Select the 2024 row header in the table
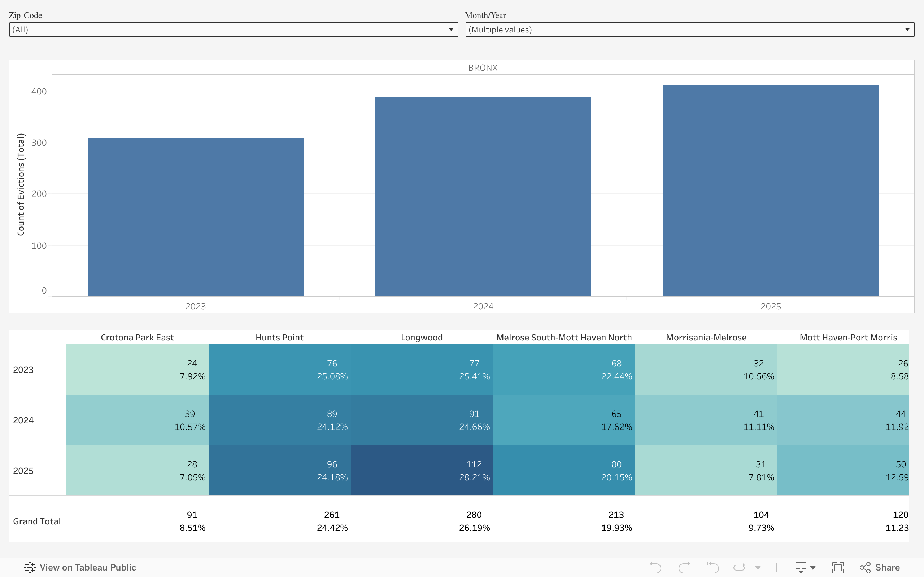The height and width of the screenshot is (577, 924). [24, 420]
